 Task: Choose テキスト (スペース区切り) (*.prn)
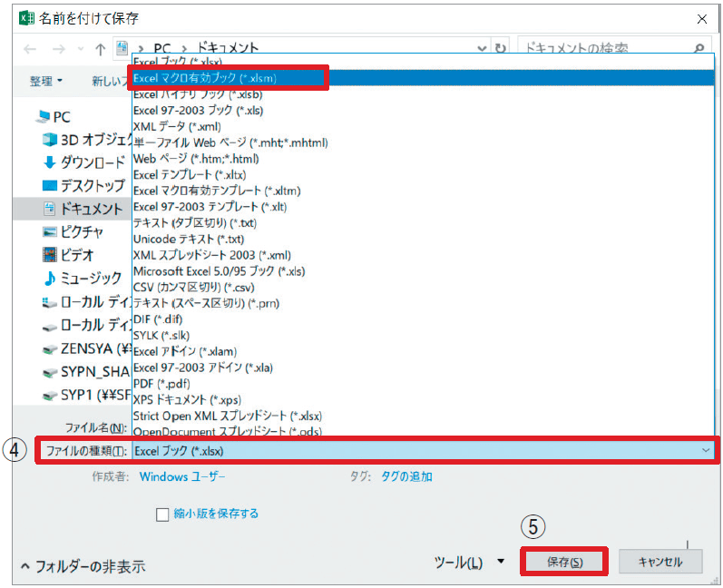(x=423, y=303)
